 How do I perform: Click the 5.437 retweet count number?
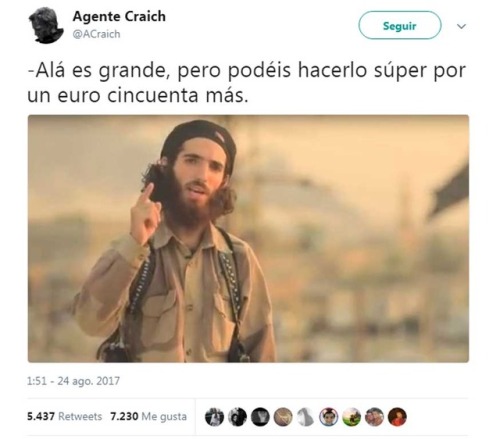point(41,416)
